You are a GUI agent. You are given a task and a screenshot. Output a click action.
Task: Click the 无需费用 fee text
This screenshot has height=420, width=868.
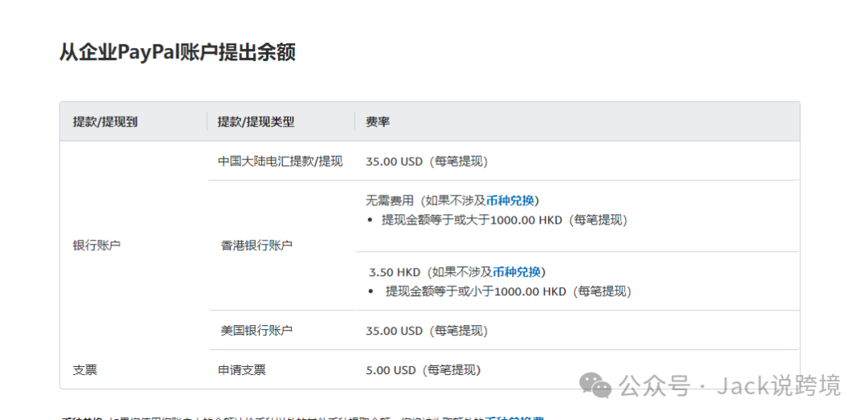tap(390, 200)
